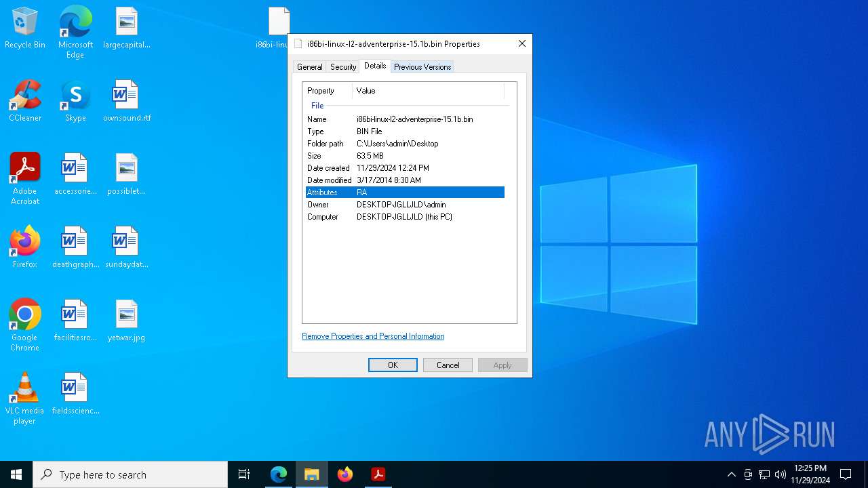
Task: Select yetwar.jpg image icon
Action: (x=127, y=321)
